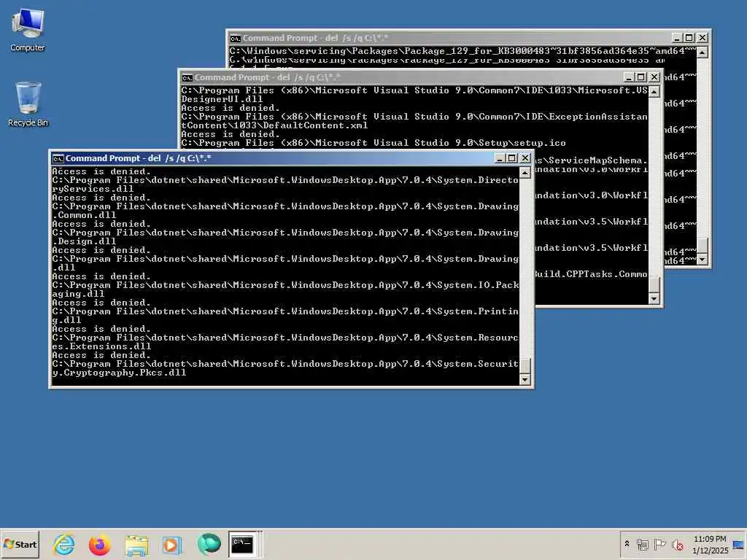Click the rearmost Command Prompt's scrollbar thumb

click(x=703, y=245)
